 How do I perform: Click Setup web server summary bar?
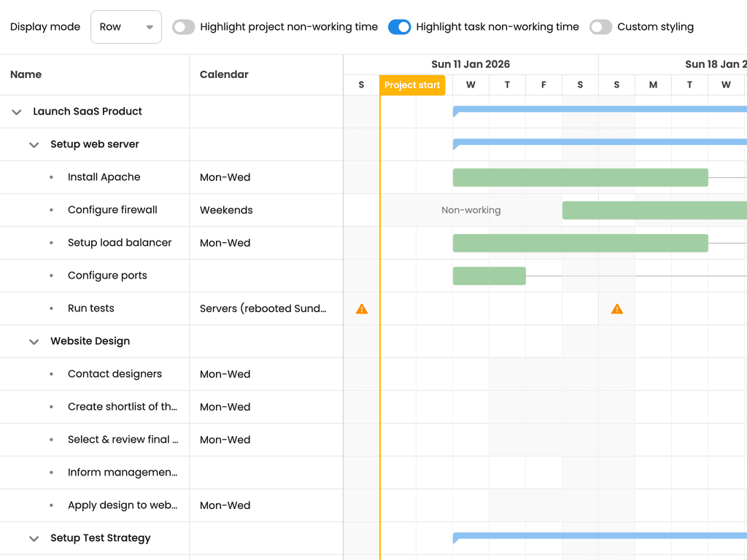click(x=600, y=142)
